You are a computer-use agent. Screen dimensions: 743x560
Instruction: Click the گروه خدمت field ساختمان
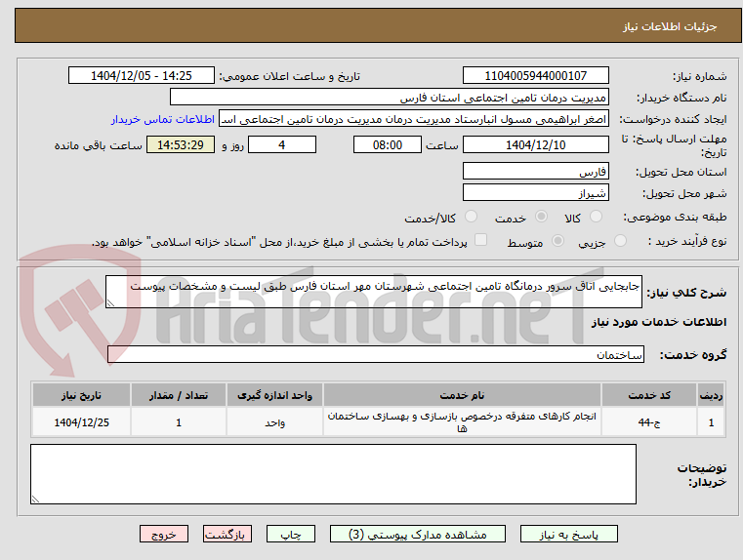pyautogui.click(x=376, y=354)
